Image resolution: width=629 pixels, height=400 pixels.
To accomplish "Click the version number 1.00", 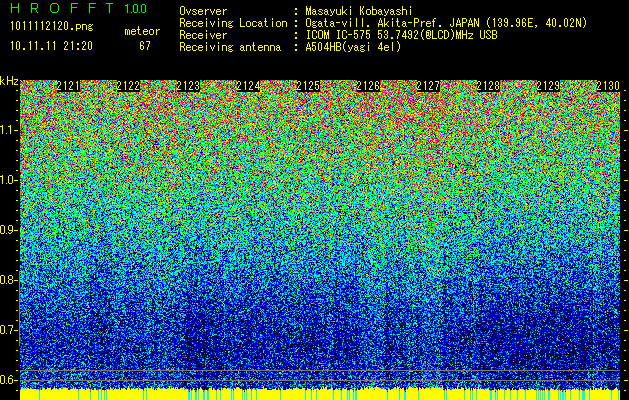I will (x=135, y=8).
